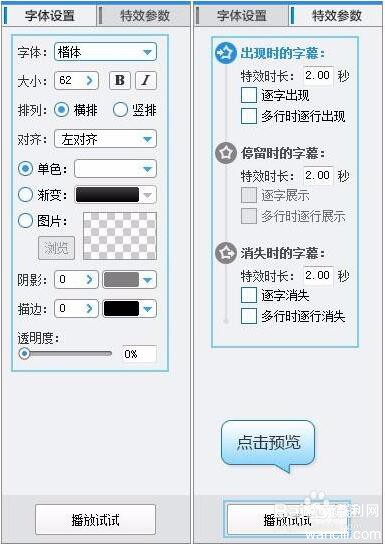Check the 多行时逐行消失 option
The height and width of the screenshot is (545, 385).
[x=249, y=316]
